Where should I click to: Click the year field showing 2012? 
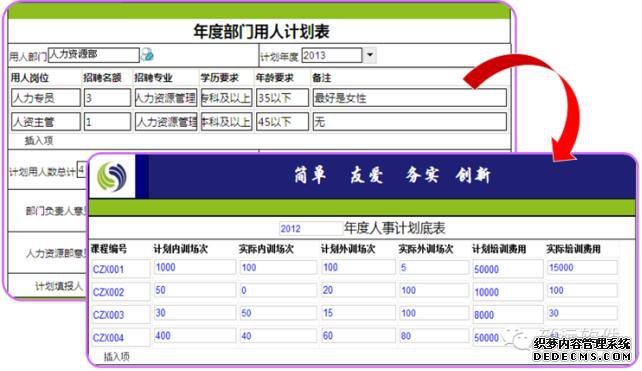pos(311,228)
